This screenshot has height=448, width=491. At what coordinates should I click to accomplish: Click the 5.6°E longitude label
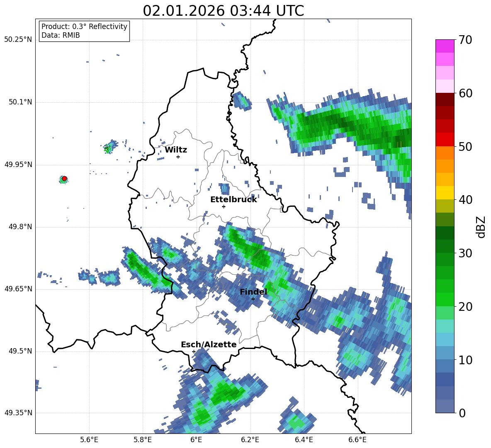coord(89,440)
